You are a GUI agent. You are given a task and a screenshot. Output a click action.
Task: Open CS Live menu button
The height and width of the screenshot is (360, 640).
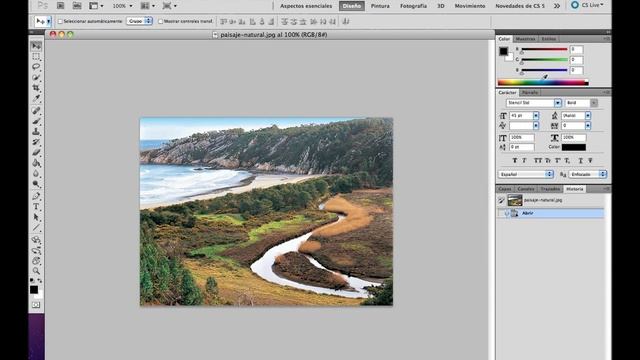(x=588, y=5)
